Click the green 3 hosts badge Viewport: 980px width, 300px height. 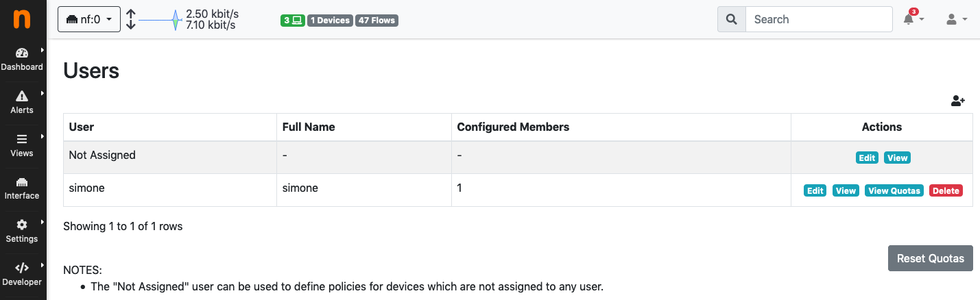click(x=293, y=21)
